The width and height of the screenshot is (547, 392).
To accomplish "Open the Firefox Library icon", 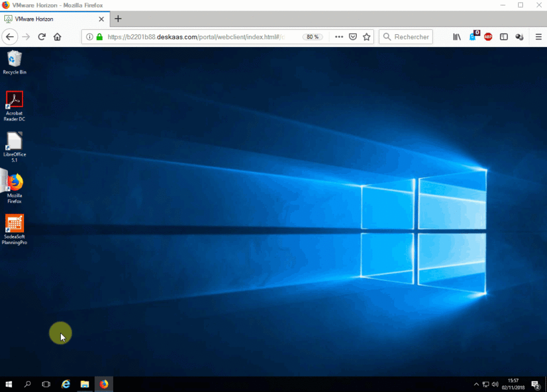I will point(457,37).
